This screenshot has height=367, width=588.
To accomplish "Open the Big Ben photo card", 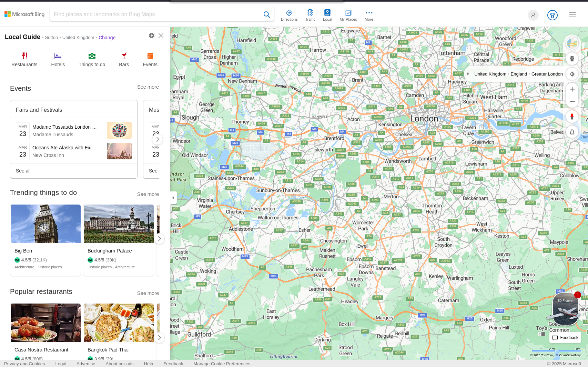I will [45, 224].
